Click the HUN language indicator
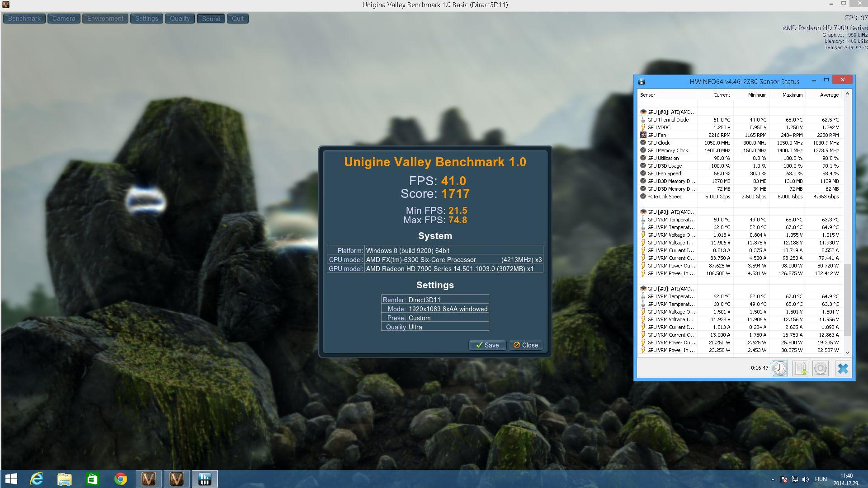 pyautogui.click(x=821, y=479)
